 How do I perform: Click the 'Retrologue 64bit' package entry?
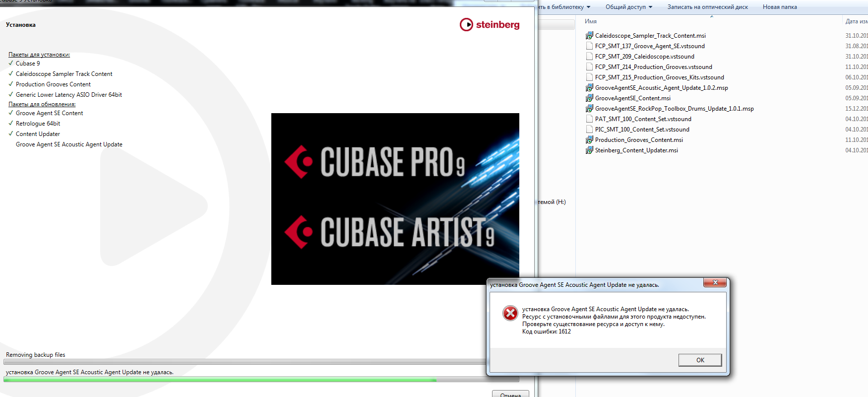pyautogui.click(x=38, y=124)
